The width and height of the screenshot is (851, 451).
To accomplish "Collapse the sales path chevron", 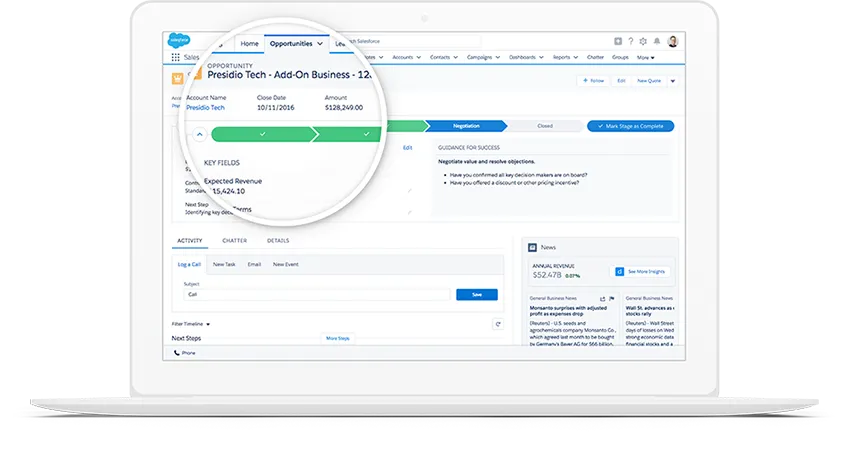I will pyautogui.click(x=198, y=133).
